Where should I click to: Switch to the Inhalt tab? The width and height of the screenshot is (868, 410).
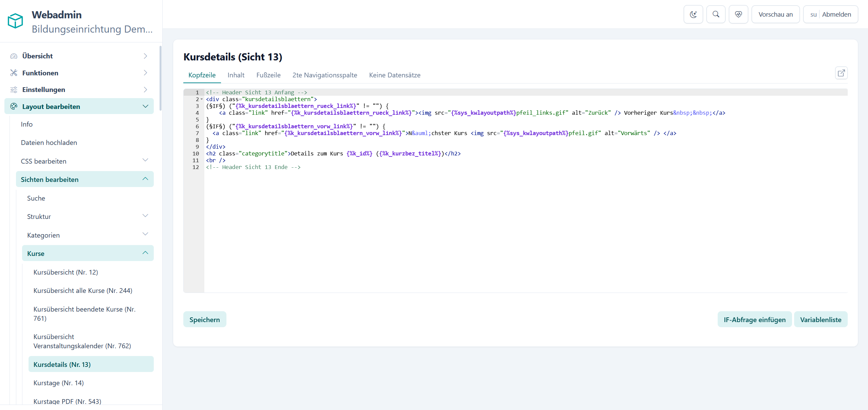click(x=236, y=75)
